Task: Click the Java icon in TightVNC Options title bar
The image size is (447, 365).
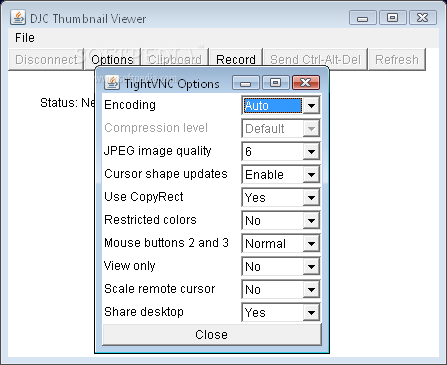Action: [112, 83]
